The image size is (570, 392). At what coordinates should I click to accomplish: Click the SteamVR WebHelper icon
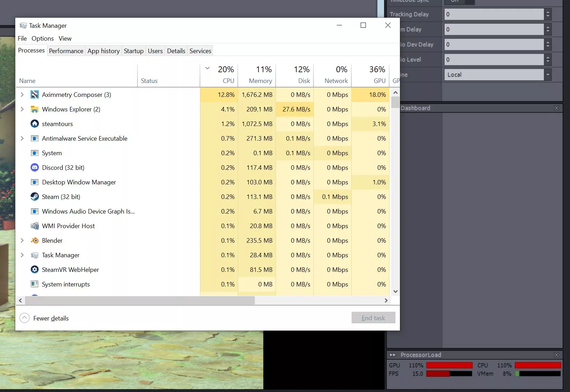(34, 269)
